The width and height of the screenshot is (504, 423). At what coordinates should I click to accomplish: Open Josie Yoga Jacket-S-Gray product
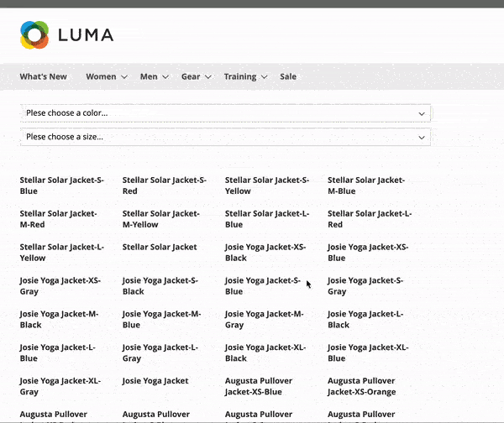click(x=365, y=286)
